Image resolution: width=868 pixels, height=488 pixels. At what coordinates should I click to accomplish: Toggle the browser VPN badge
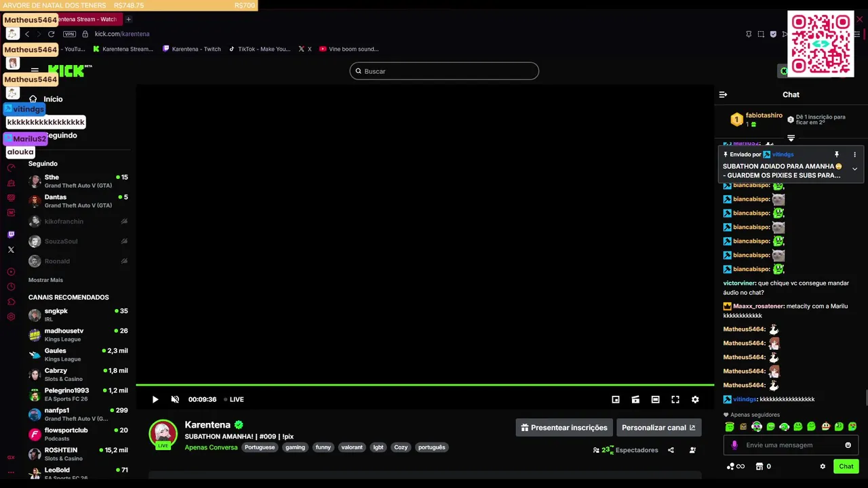pyautogui.click(x=69, y=34)
